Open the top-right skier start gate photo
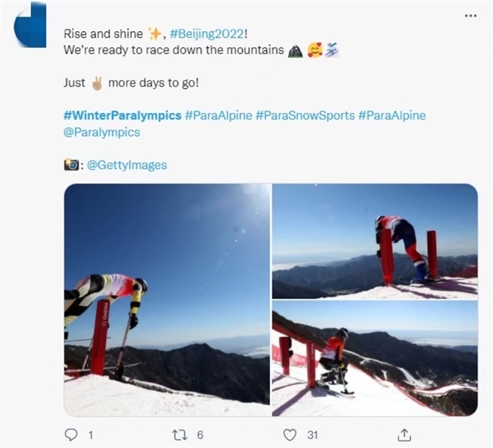Image resolution: width=493 pixels, height=448 pixels. [x=375, y=241]
